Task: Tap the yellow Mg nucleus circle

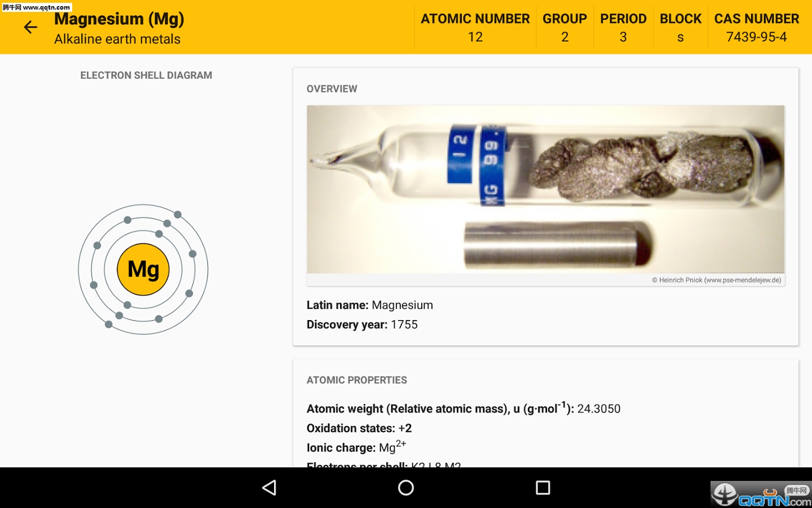Action: click(143, 269)
